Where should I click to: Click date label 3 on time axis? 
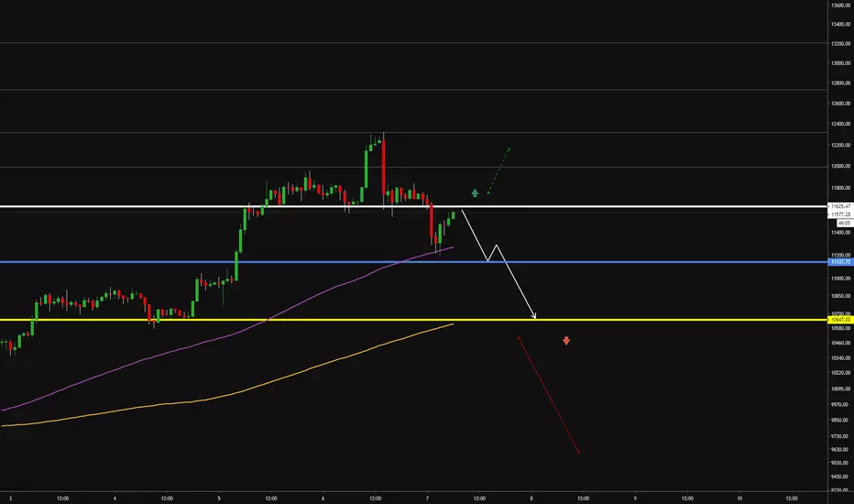[10, 498]
